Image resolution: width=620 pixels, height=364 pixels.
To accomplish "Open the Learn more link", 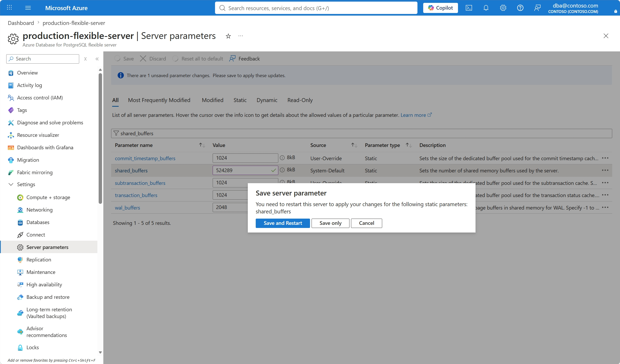I will coord(416,115).
